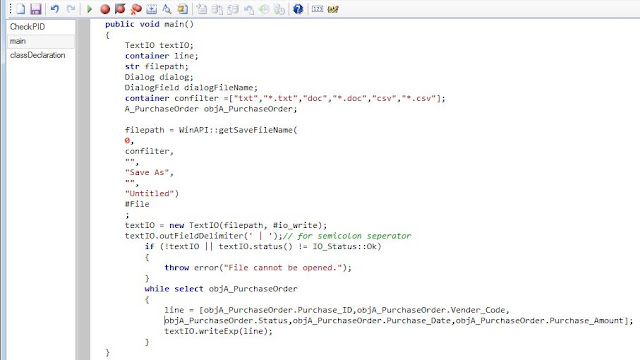Create a new method with New icon
The width and height of the screenshot is (640, 360).
[x=20, y=9]
